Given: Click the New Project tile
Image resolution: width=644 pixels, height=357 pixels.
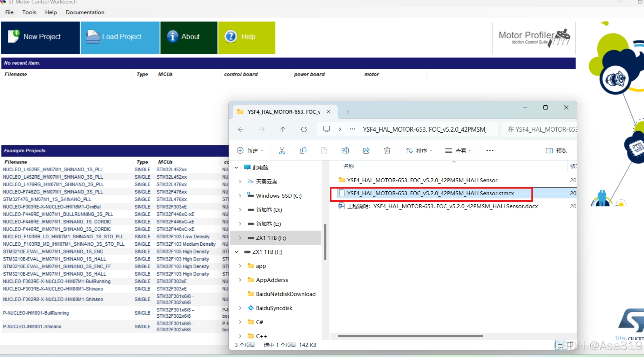Looking at the screenshot, I should point(40,38).
